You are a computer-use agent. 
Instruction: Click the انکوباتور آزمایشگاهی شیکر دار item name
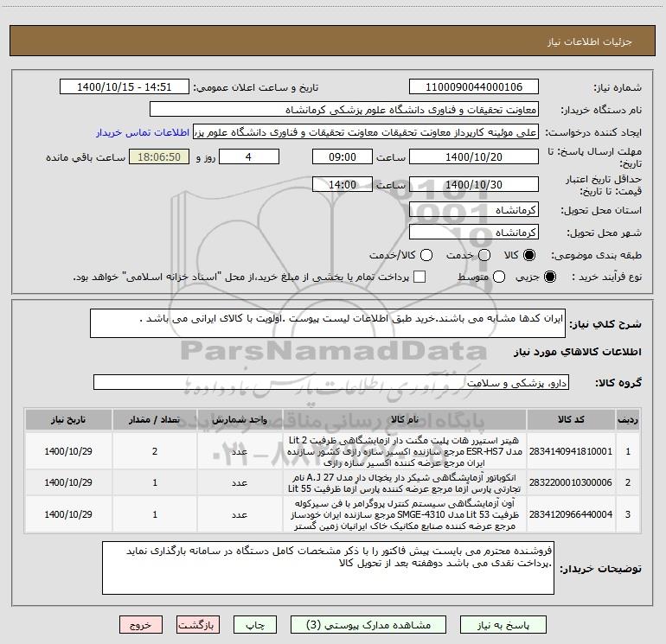coord(405,483)
